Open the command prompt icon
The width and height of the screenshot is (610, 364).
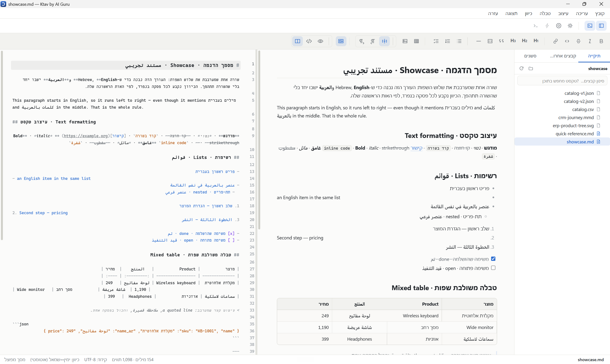tap(535, 26)
